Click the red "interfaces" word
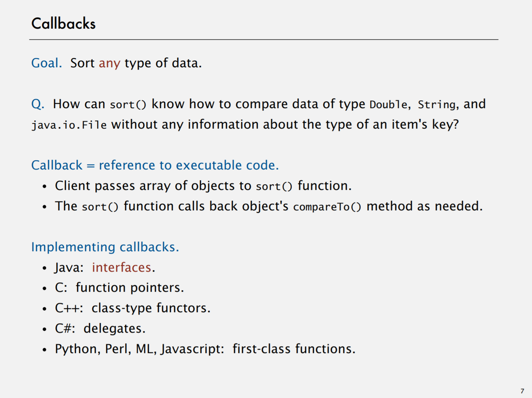The height and width of the screenshot is (398, 532). (x=122, y=268)
